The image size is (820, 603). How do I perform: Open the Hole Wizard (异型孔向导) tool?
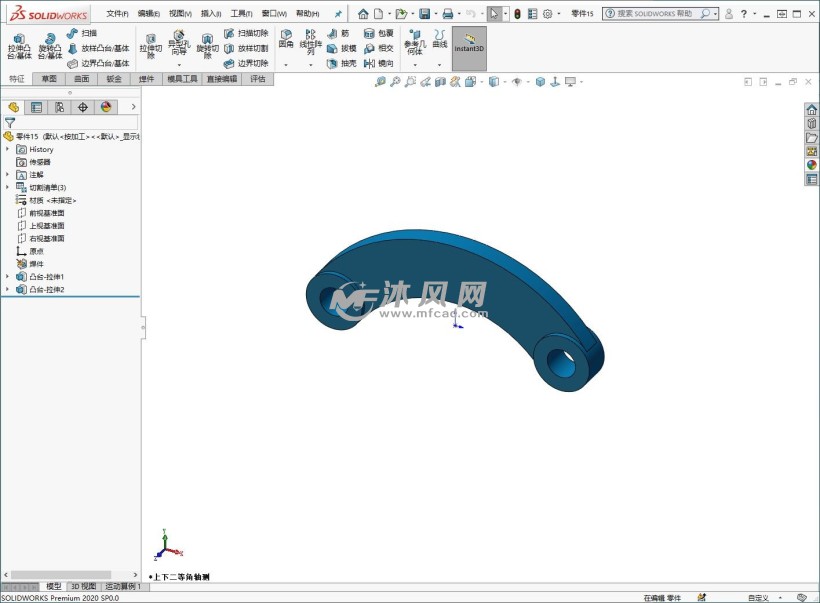(179, 43)
